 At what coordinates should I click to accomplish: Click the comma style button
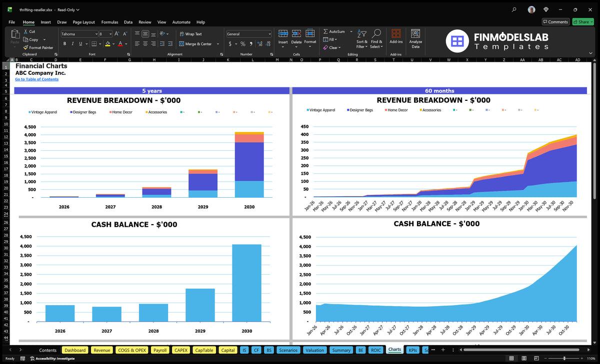(250, 44)
